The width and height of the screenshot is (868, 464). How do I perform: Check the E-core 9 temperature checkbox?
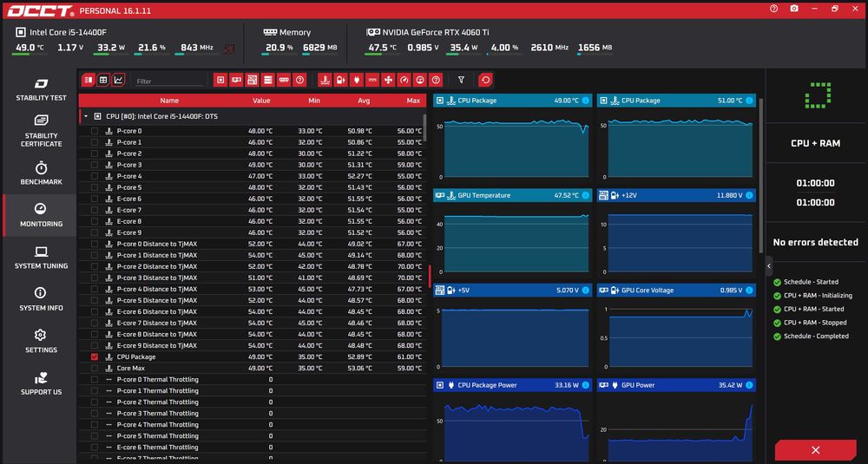point(94,232)
